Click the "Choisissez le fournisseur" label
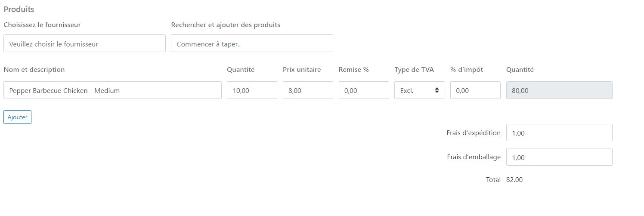Image resolution: width=644 pixels, height=216 pixels. [x=42, y=25]
